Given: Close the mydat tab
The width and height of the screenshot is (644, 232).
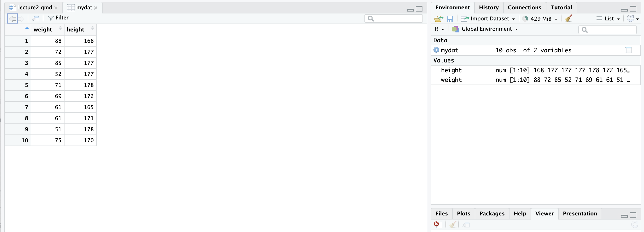Looking at the screenshot, I should point(95,8).
